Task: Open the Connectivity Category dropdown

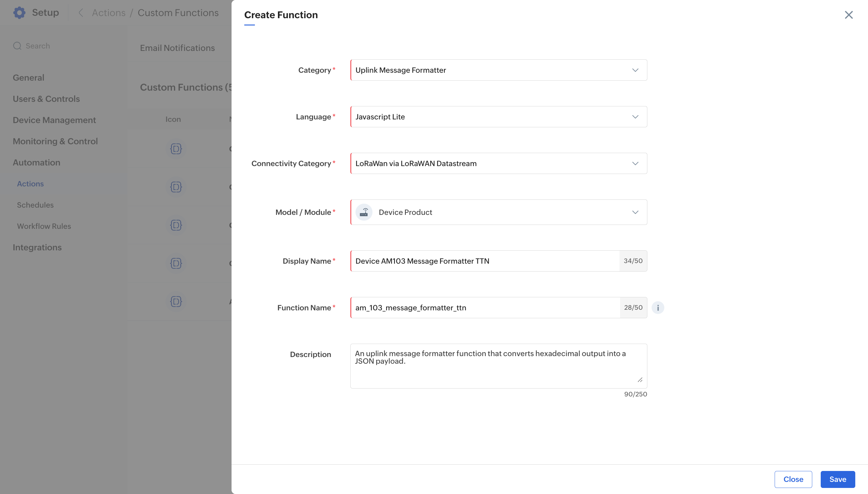Action: coord(498,164)
